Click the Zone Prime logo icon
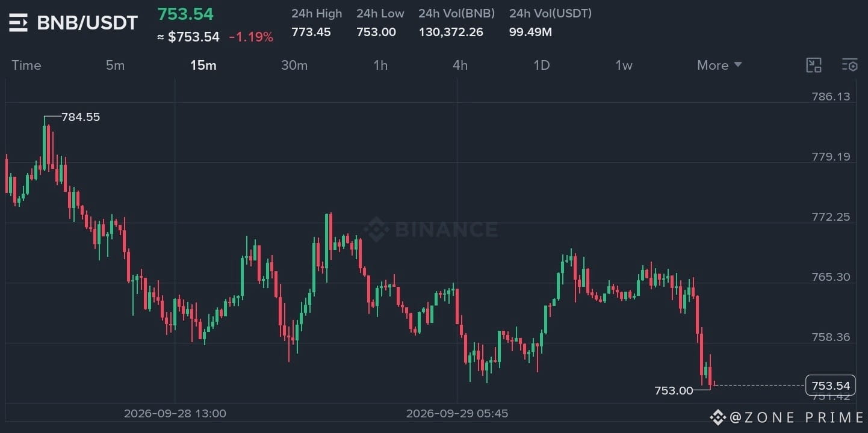The image size is (868, 433). 718,417
